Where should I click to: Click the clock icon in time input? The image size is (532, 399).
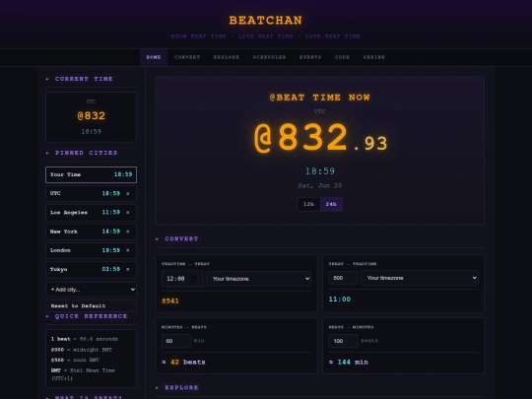194,279
